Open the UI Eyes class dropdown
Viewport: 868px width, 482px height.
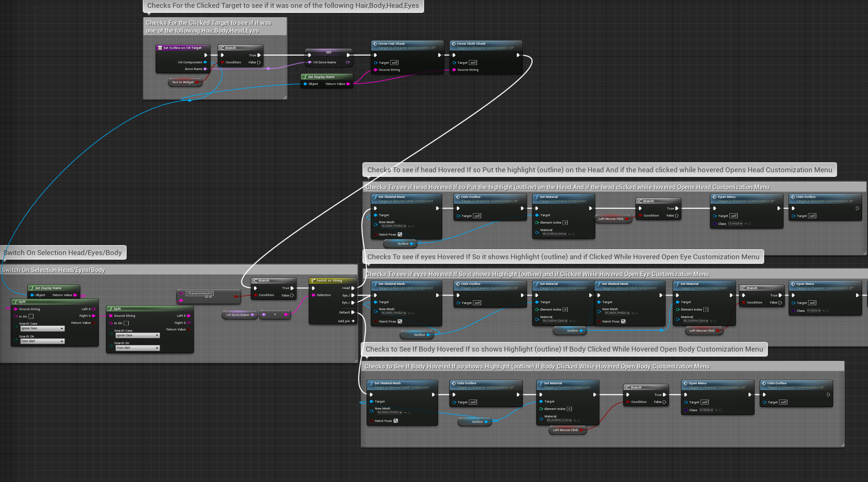coord(813,311)
